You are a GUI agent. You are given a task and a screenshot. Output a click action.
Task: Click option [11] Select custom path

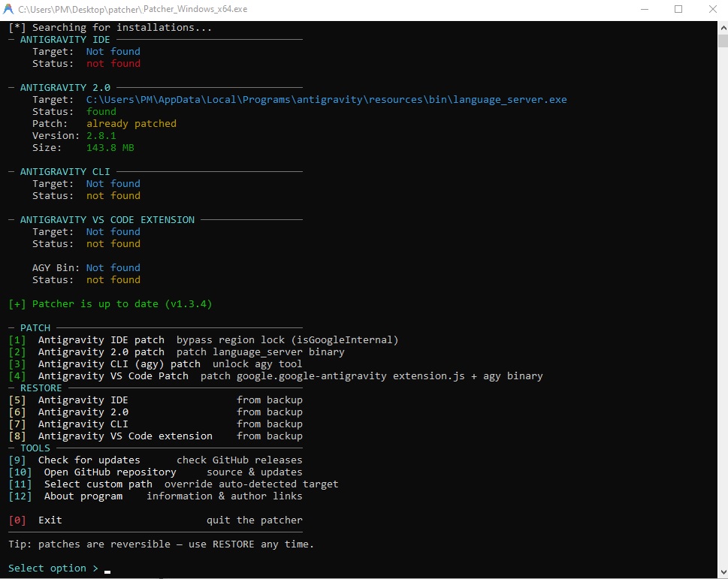174,484
